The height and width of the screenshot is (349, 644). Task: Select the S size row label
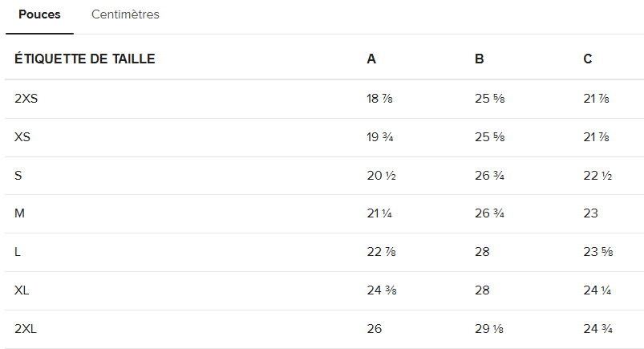[x=18, y=176]
